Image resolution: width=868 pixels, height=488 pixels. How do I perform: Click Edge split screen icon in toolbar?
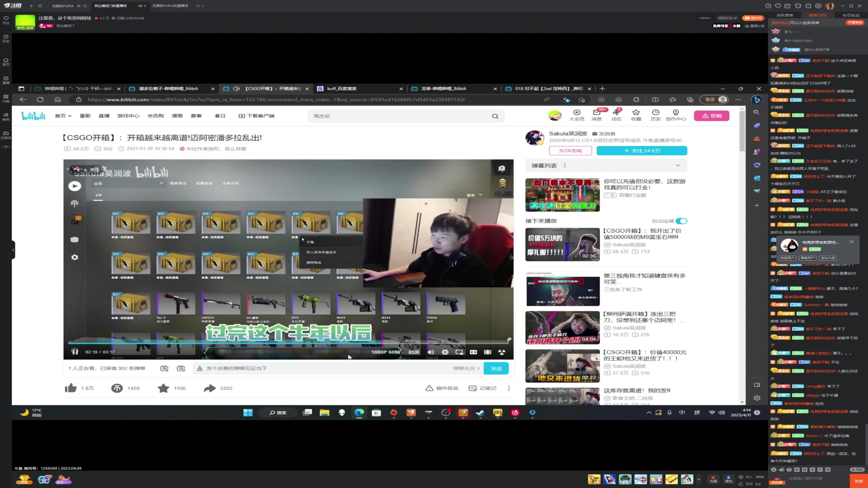coord(655,100)
